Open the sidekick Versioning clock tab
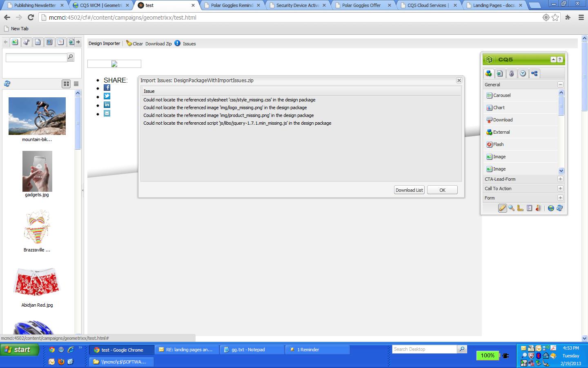This screenshot has height=368, width=588. (x=523, y=74)
